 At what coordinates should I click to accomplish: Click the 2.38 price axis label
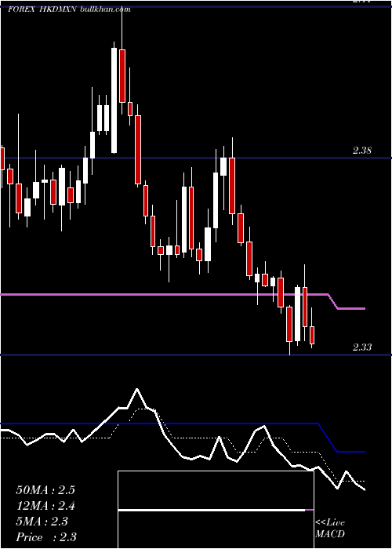[362, 151]
